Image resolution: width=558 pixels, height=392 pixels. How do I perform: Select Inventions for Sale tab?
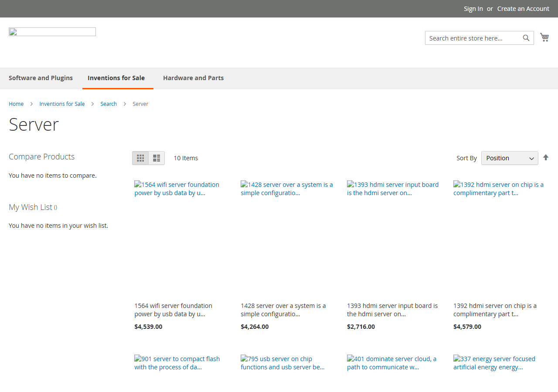(x=116, y=78)
